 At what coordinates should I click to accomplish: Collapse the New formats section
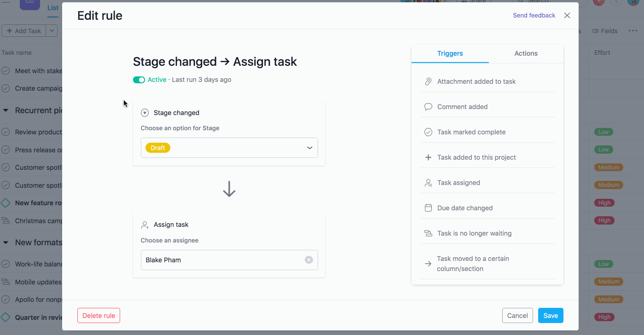(6, 243)
